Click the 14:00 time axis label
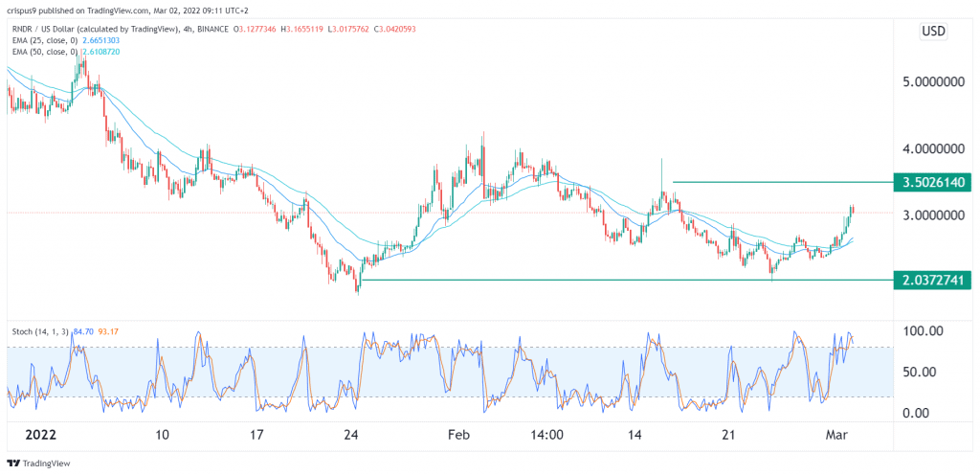 click(x=546, y=435)
